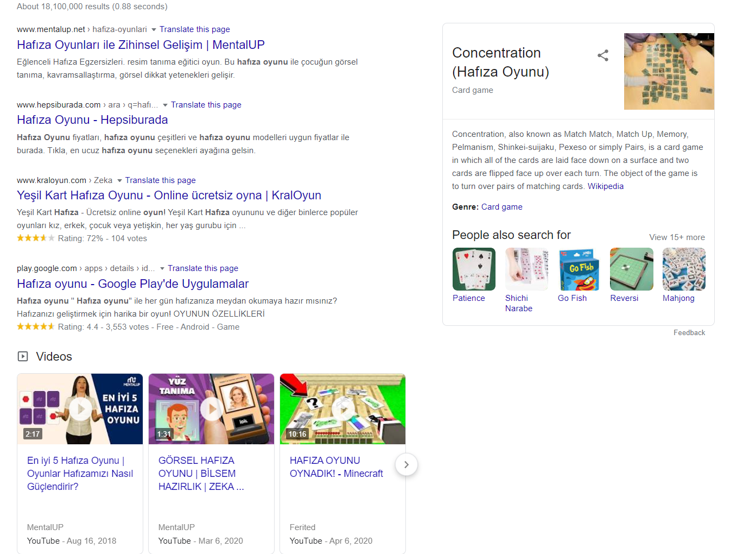
Task: Play the Minecraft hafıza oyunu video thumbnail
Action: (x=342, y=409)
